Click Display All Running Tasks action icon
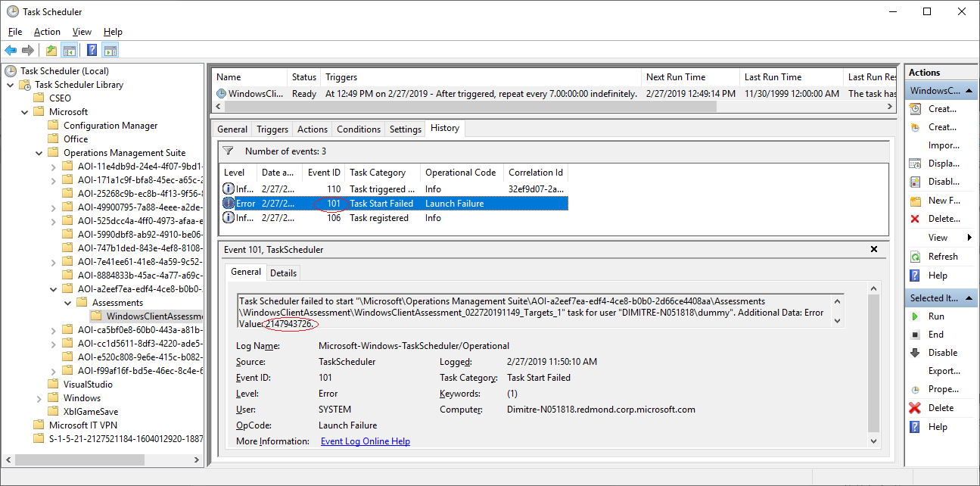 (x=915, y=164)
